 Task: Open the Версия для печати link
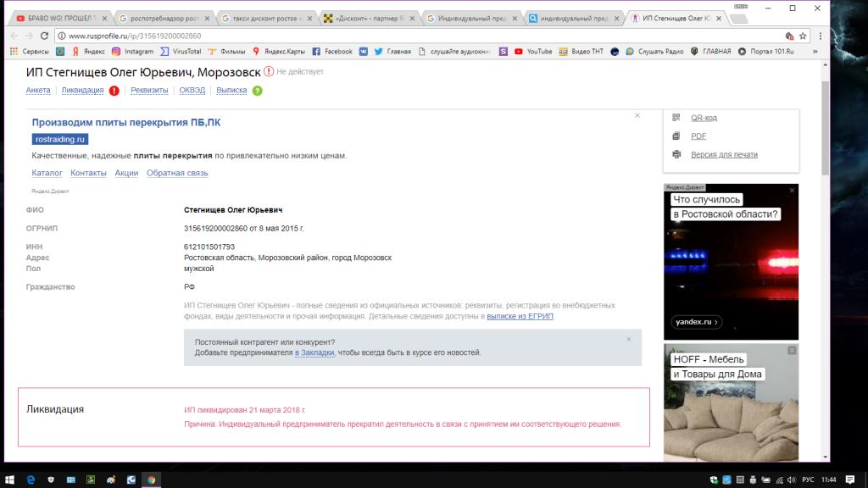click(724, 155)
